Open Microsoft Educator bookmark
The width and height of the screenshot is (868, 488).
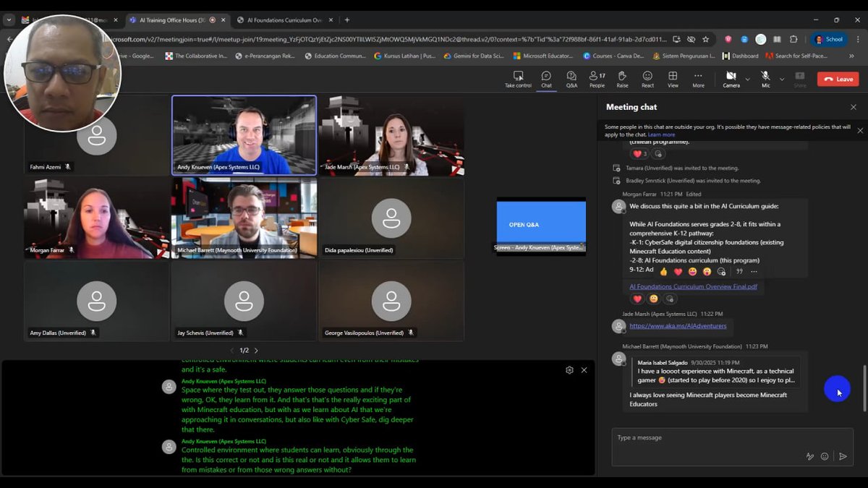click(542, 56)
